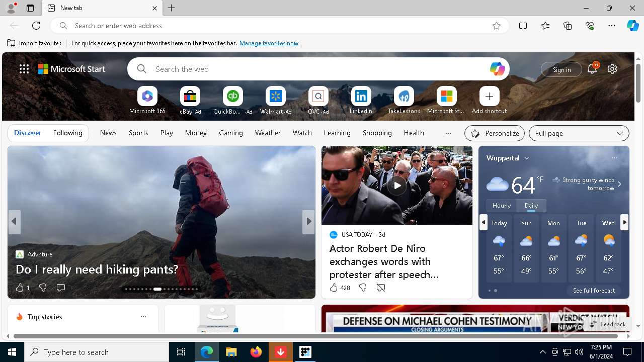644x362 pixels.
Task: Open Browser essentials heart icon
Action: (x=590, y=26)
